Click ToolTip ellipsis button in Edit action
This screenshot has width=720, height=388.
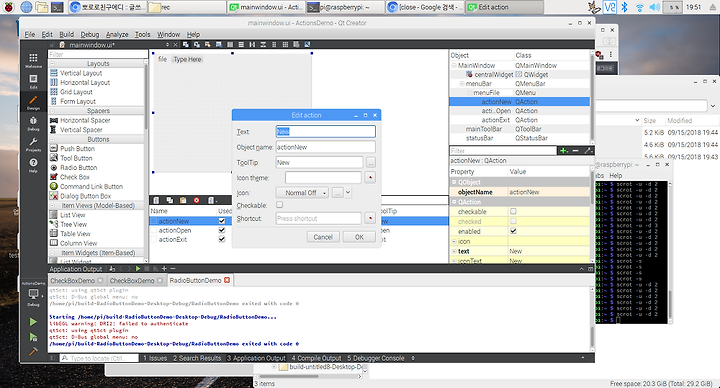pos(371,163)
